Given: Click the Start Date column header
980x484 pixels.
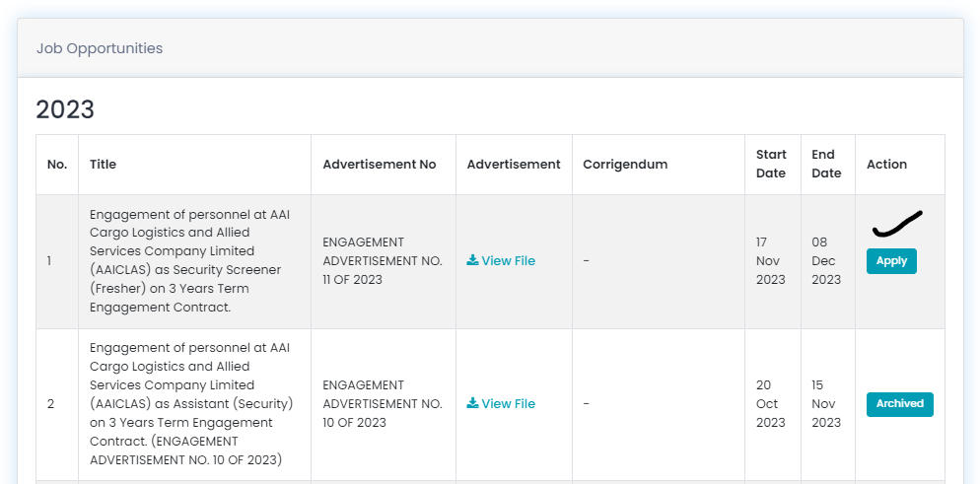Looking at the screenshot, I should [771, 165].
